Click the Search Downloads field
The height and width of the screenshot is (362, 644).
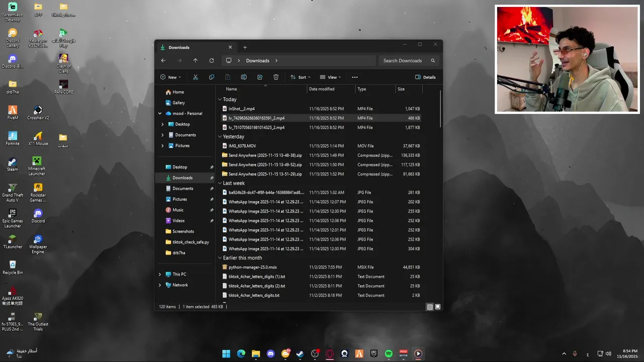point(409,60)
